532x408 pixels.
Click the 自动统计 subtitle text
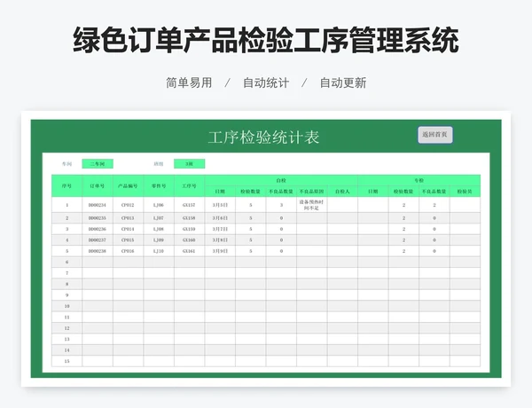266,82
